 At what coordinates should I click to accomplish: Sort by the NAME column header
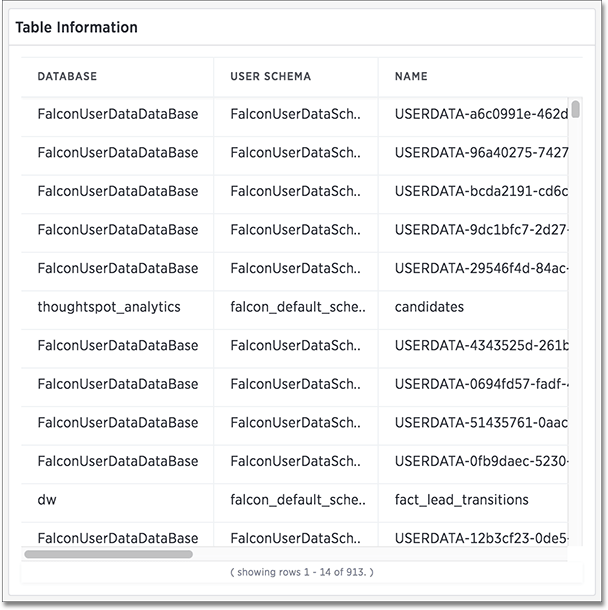[411, 76]
